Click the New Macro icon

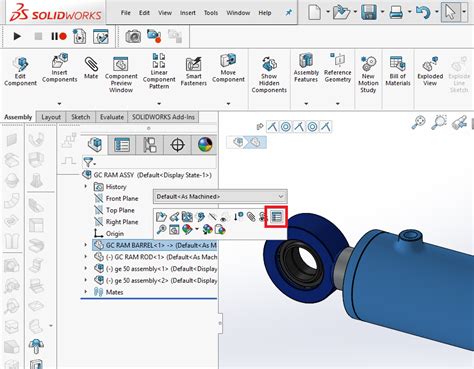pyautogui.click(x=79, y=36)
